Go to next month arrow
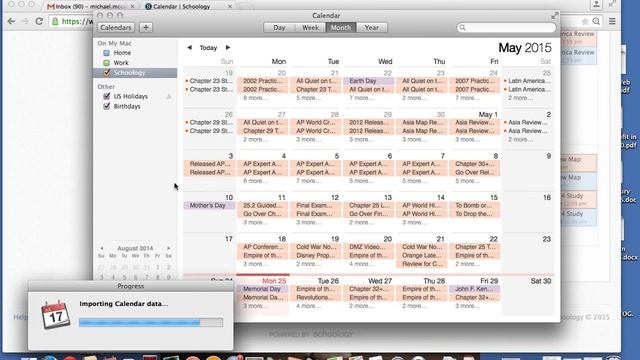 tap(228, 47)
